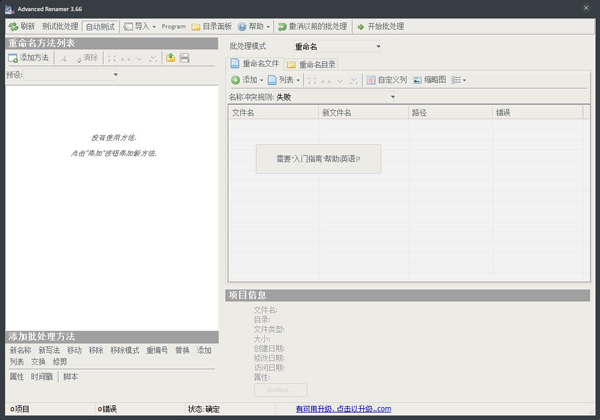Switch to the 重命名文件 tab
This screenshot has height=420, width=600.
(254, 63)
